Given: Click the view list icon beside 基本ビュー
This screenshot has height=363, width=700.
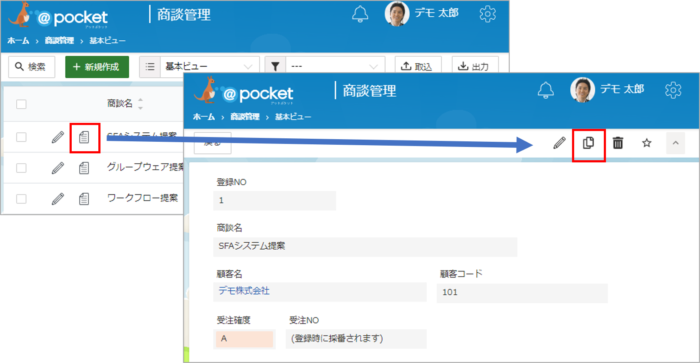Looking at the screenshot, I should point(150,67).
